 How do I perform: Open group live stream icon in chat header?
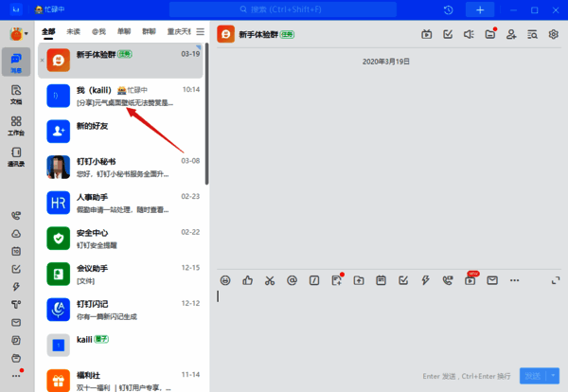click(x=426, y=34)
